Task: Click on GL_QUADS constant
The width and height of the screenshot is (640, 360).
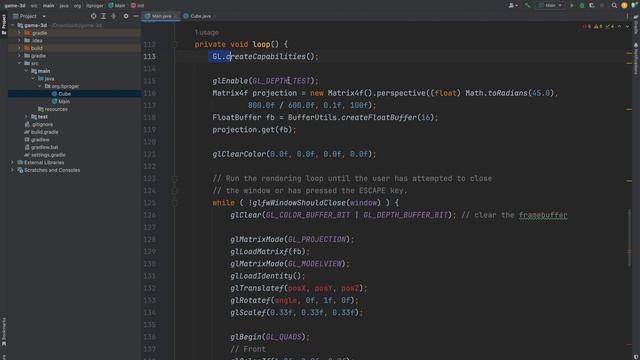Action: [284, 337]
